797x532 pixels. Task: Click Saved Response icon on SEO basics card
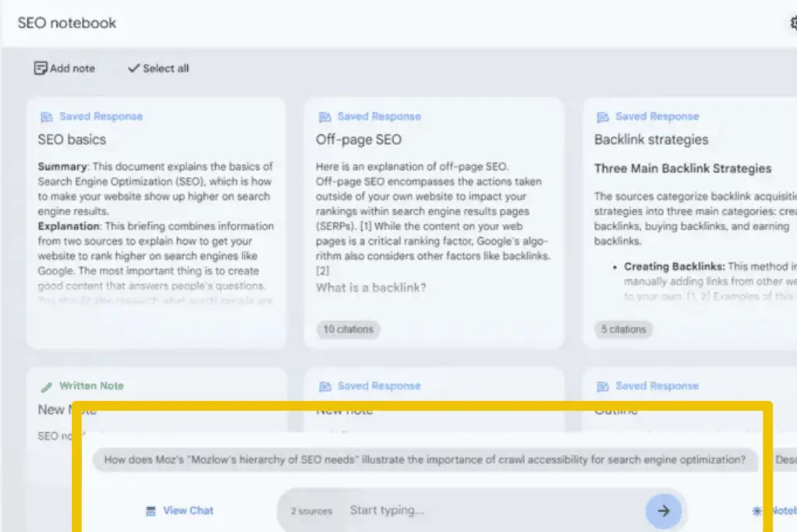click(46, 117)
